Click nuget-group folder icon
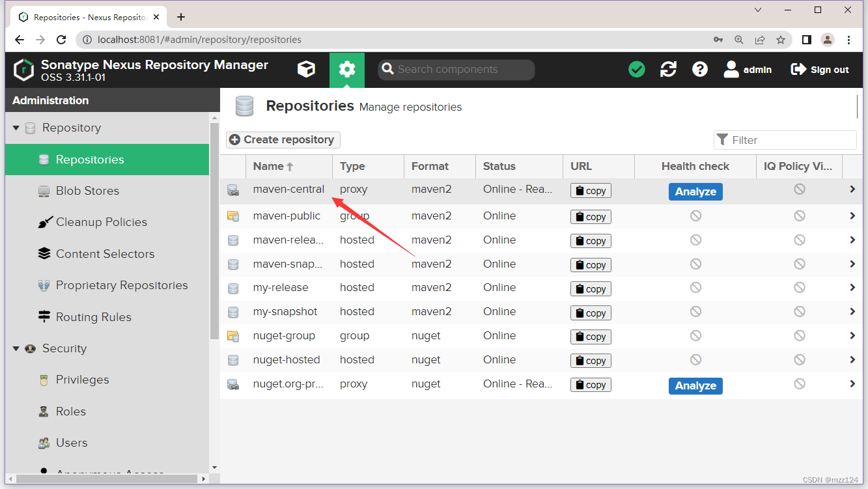The height and width of the screenshot is (489, 868). click(233, 336)
